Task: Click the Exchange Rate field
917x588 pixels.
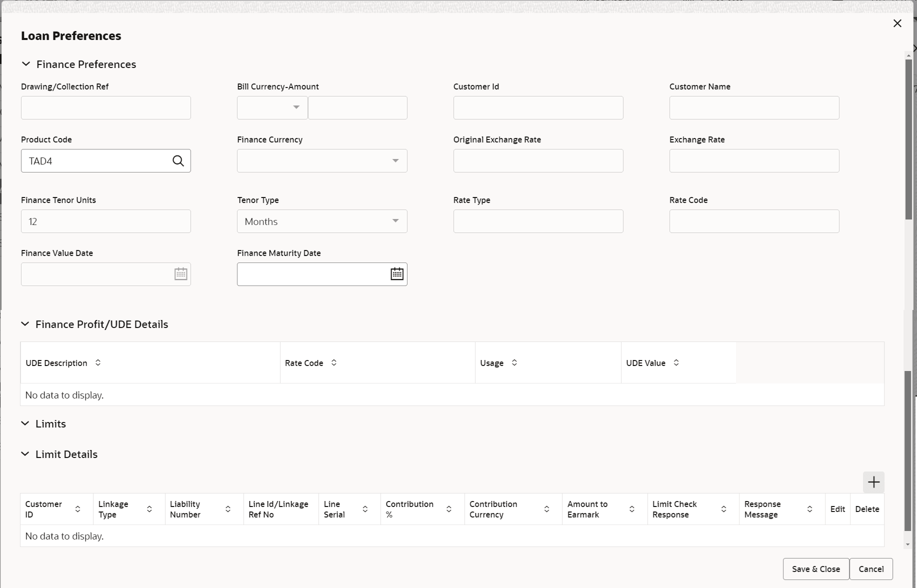Action: pyautogui.click(x=754, y=160)
